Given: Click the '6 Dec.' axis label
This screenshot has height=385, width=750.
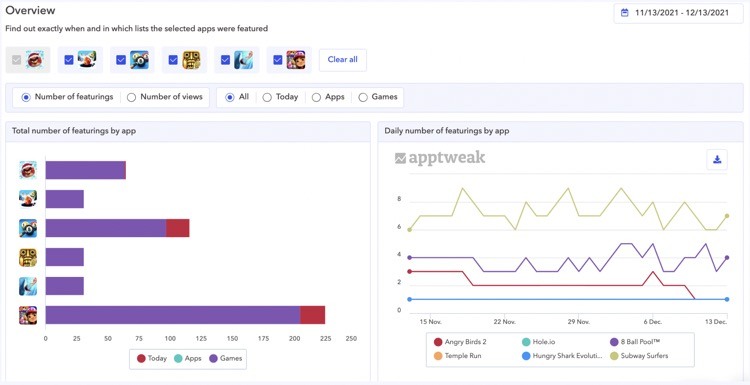Looking at the screenshot, I should pos(652,321).
